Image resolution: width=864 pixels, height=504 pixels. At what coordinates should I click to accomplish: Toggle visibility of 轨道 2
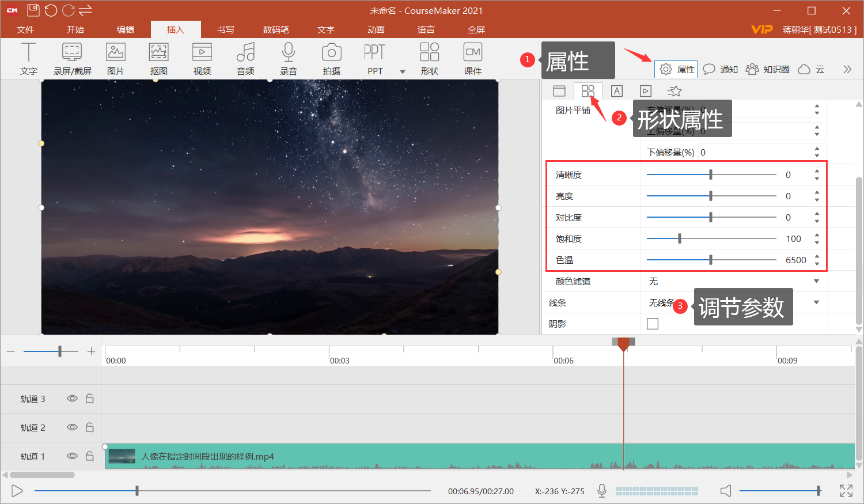[72, 427]
